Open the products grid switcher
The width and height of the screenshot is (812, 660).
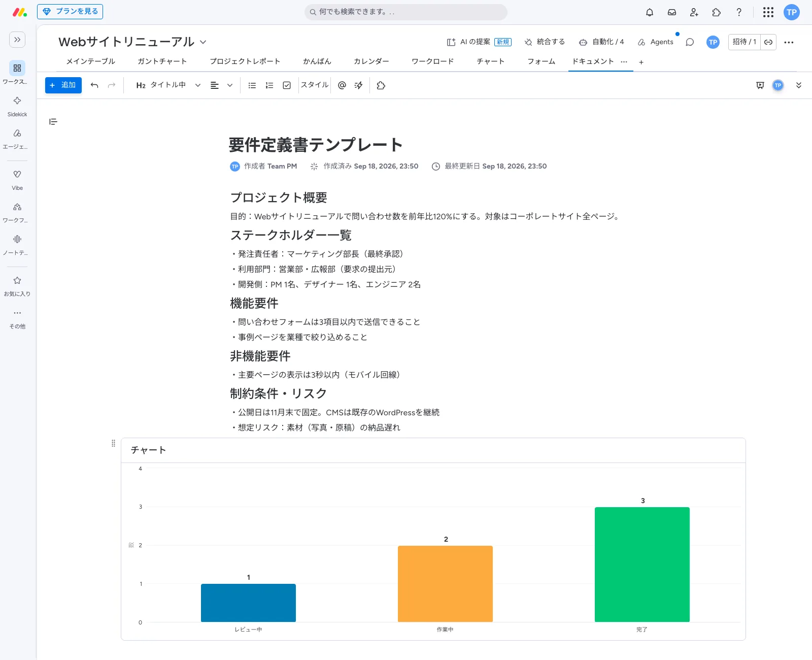pyautogui.click(x=768, y=12)
